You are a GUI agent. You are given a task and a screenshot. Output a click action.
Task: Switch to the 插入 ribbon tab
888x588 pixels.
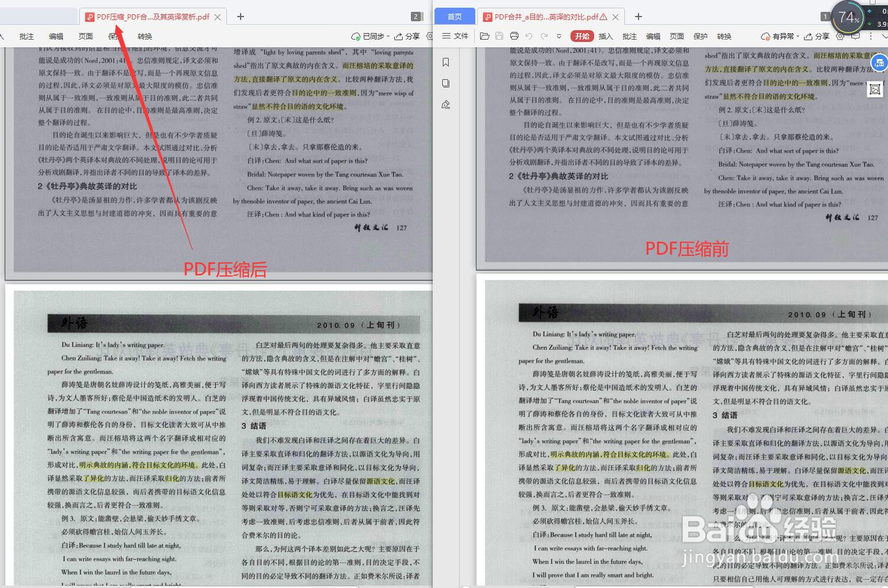[605, 36]
